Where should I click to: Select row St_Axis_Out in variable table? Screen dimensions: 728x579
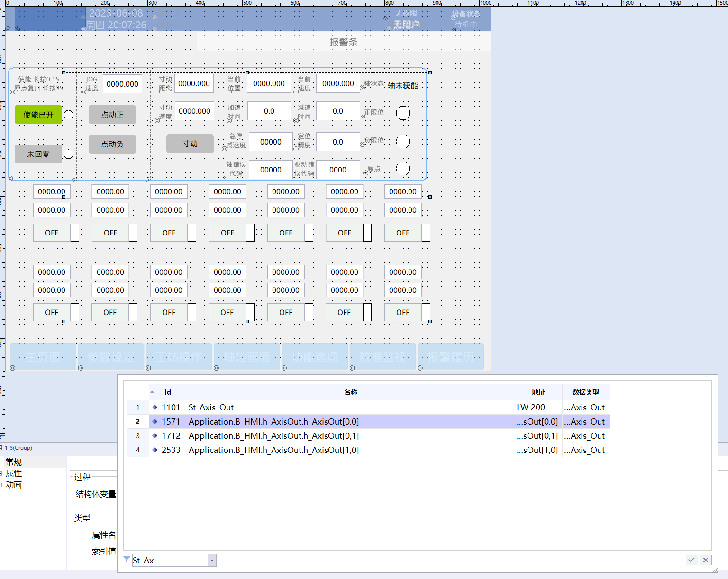368,407
